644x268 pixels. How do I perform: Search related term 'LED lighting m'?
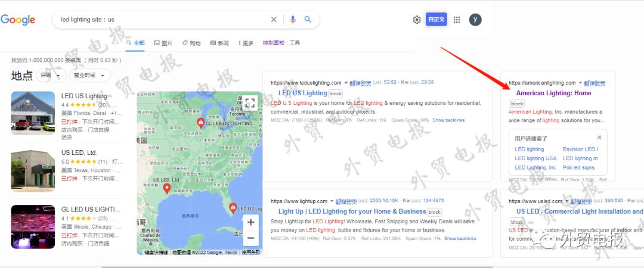point(580,158)
